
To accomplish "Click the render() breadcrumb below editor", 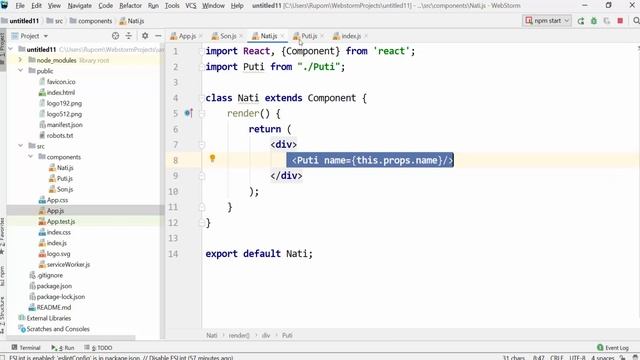I will [x=239, y=335].
